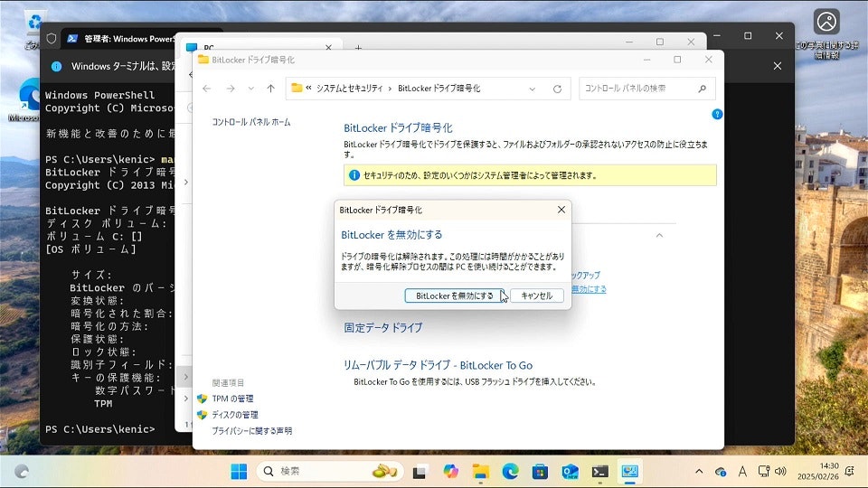This screenshot has width=868, height=488.
Task: Open Microsoft Edge from taskbar
Action: click(x=510, y=472)
